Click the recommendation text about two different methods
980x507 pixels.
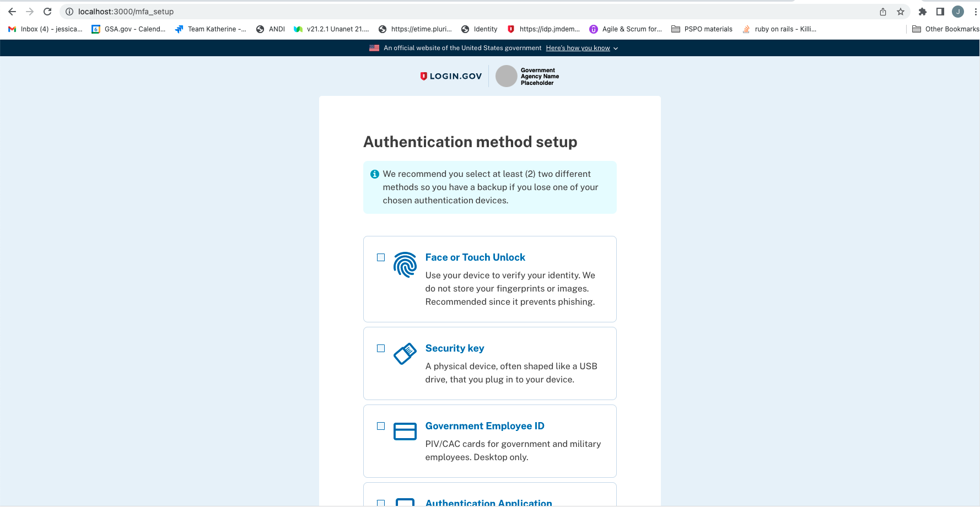(x=491, y=187)
